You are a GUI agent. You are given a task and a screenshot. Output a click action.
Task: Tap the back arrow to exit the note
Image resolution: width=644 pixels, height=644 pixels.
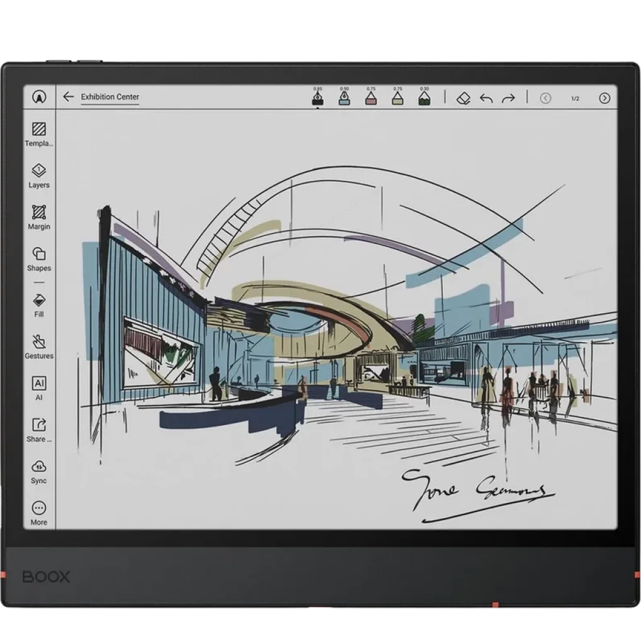click(68, 97)
